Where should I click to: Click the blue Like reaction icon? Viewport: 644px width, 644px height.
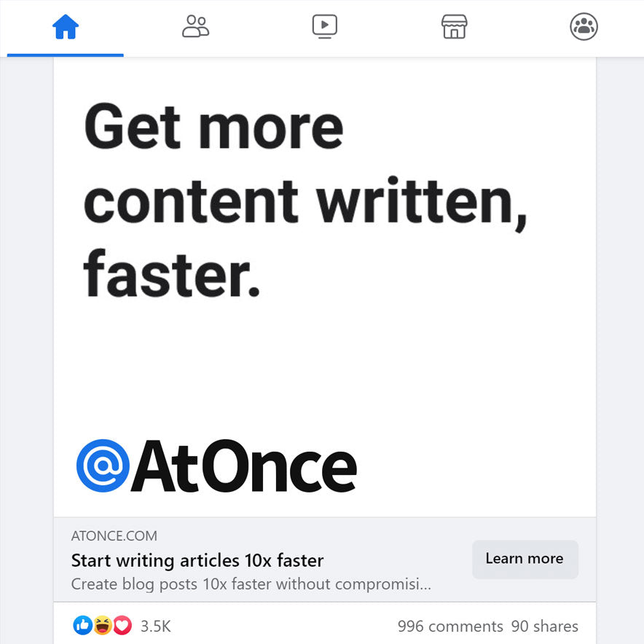(x=82, y=626)
